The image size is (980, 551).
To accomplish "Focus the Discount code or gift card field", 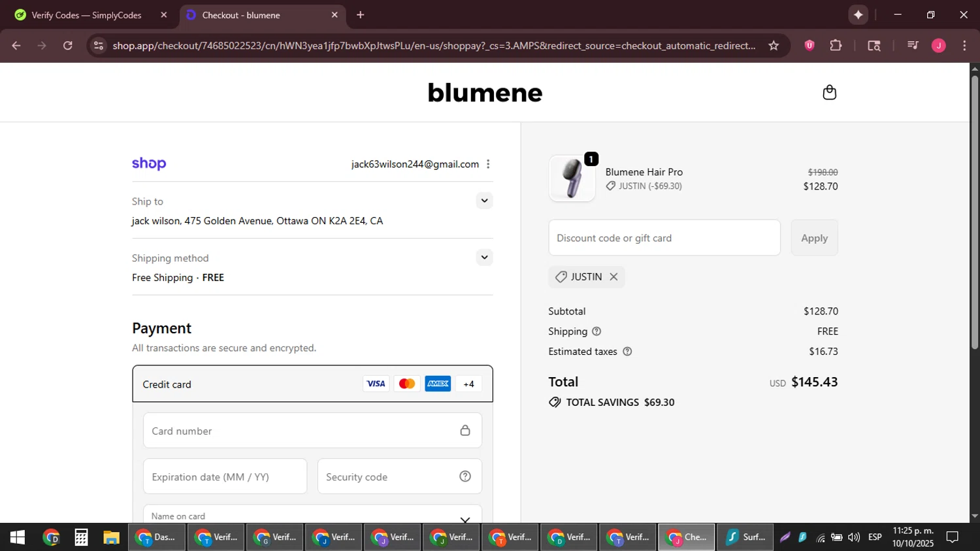I will 664,238.
